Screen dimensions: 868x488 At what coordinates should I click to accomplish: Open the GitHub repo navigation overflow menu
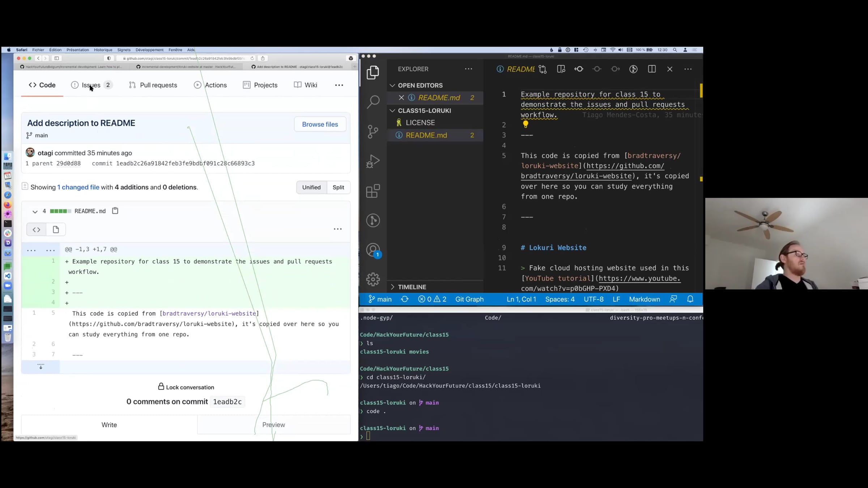pos(339,85)
